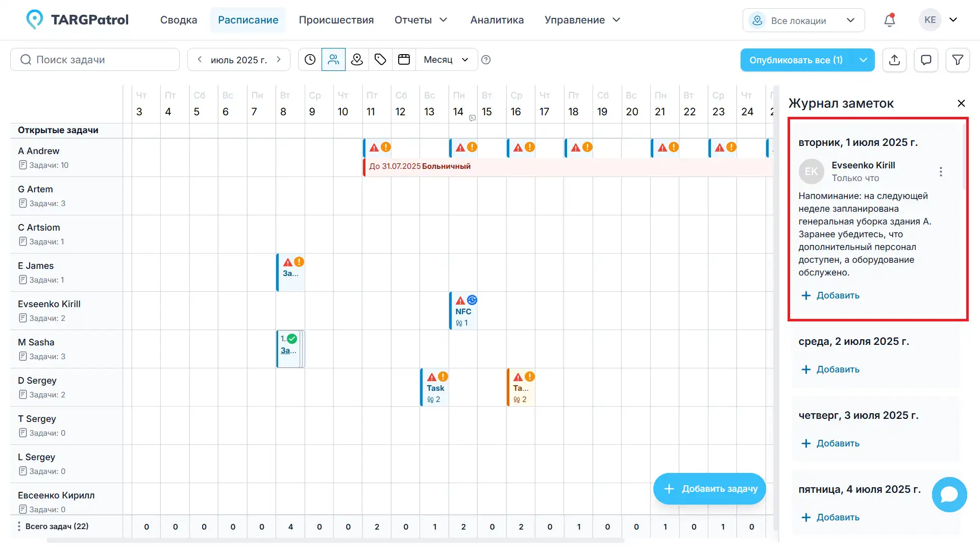Open the support chat bubble
Viewport: 980px width, 551px height.
click(949, 494)
